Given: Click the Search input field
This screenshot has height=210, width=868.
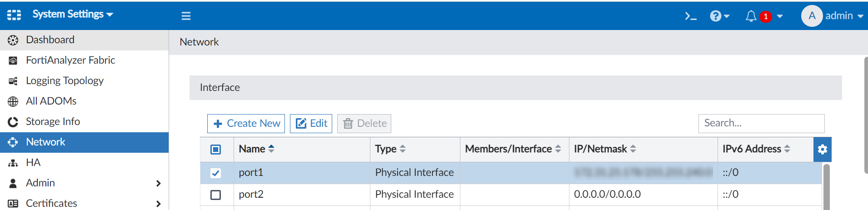Looking at the screenshot, I should [x=761, y=123].
